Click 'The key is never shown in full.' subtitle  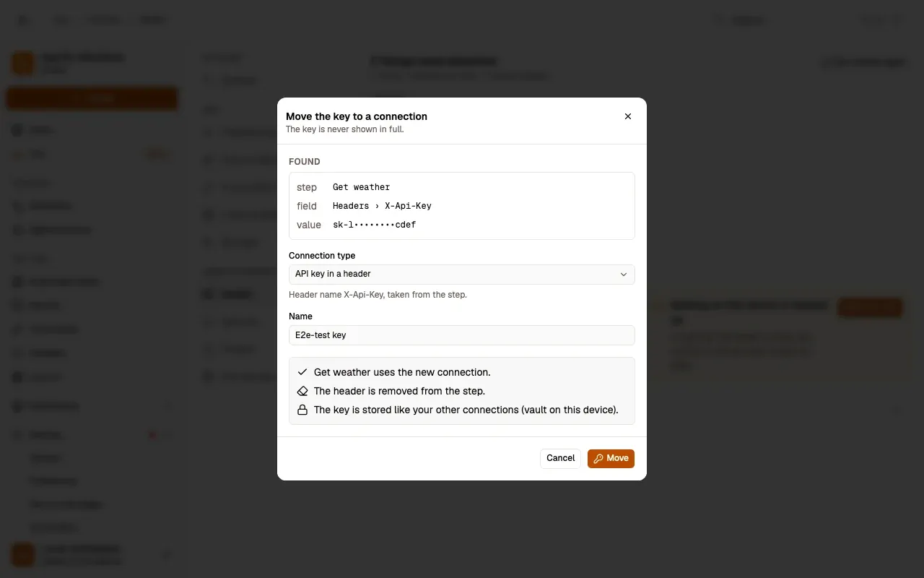pyautogui.click(x=345, y=129)
